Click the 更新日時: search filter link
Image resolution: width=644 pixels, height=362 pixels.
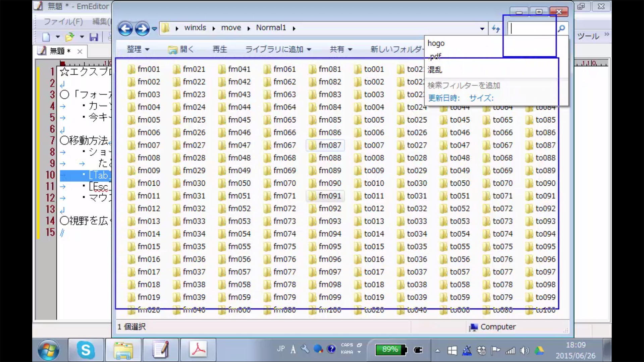(x=444, y=98)
